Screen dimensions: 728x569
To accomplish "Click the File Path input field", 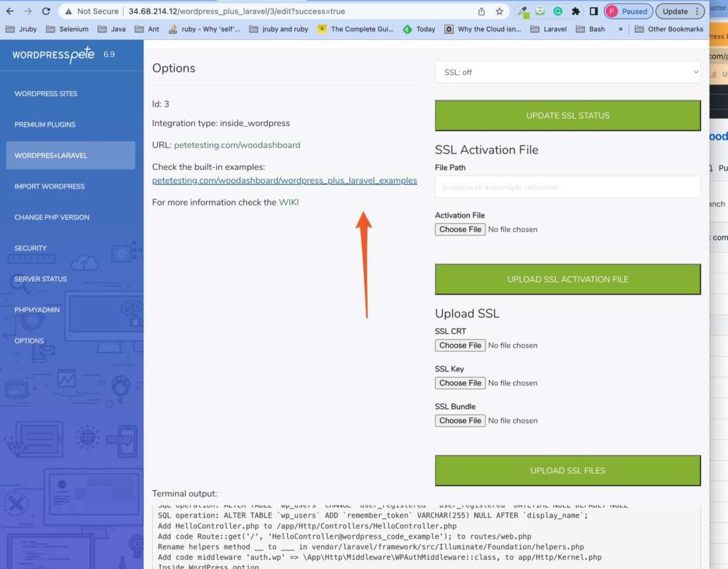I will (567, 187).
